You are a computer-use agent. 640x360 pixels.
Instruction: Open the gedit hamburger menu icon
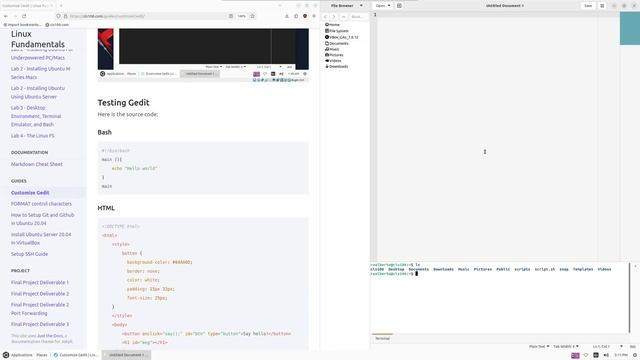(x=602, y=6)
